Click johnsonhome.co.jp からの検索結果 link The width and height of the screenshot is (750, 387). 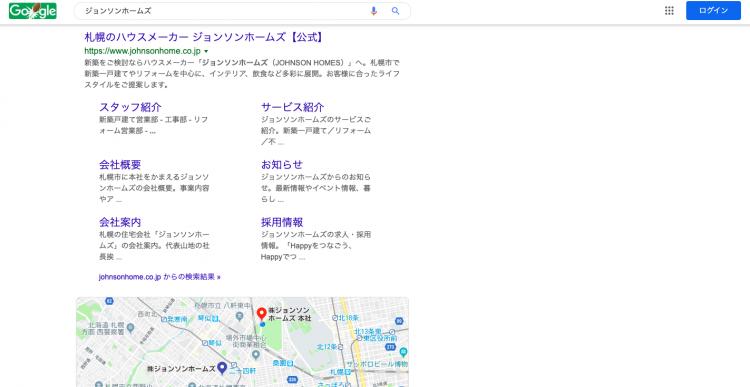(x=160, y=277)
